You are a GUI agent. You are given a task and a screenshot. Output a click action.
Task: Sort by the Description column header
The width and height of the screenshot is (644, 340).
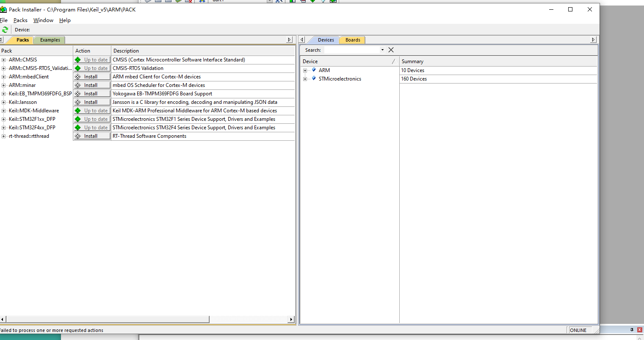point(203,50)
